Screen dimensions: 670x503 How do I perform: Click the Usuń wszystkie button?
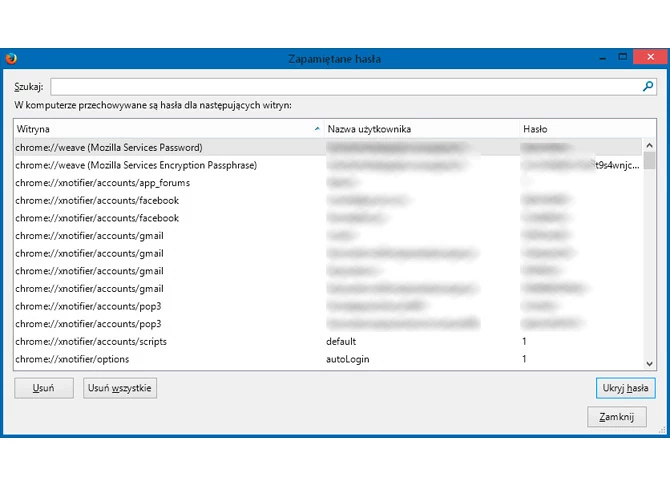pyautogui.click(x=120, y=388)
